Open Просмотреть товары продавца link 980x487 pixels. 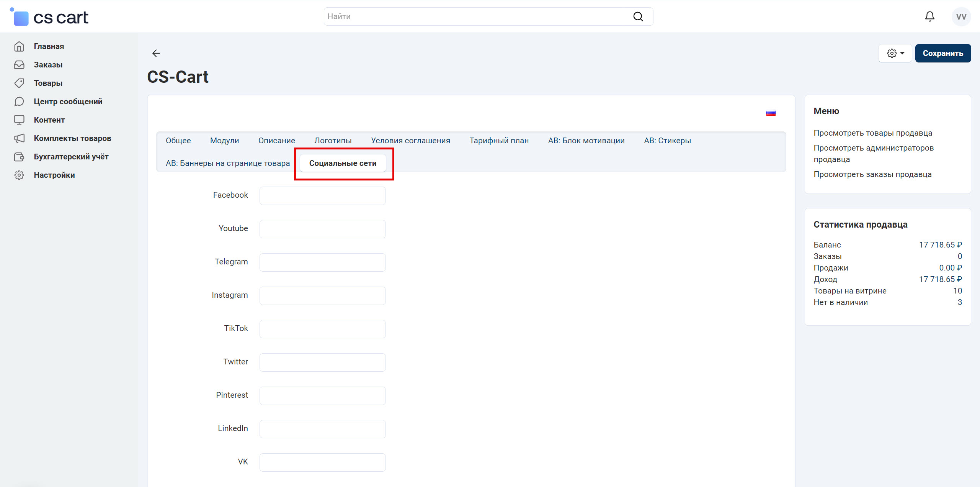872,133
